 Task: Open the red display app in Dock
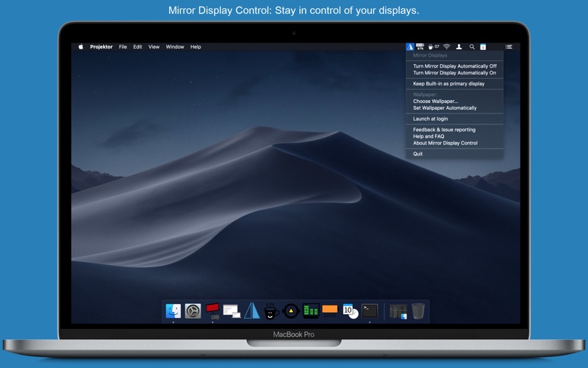pyautogui.click(x=212, y=311)
